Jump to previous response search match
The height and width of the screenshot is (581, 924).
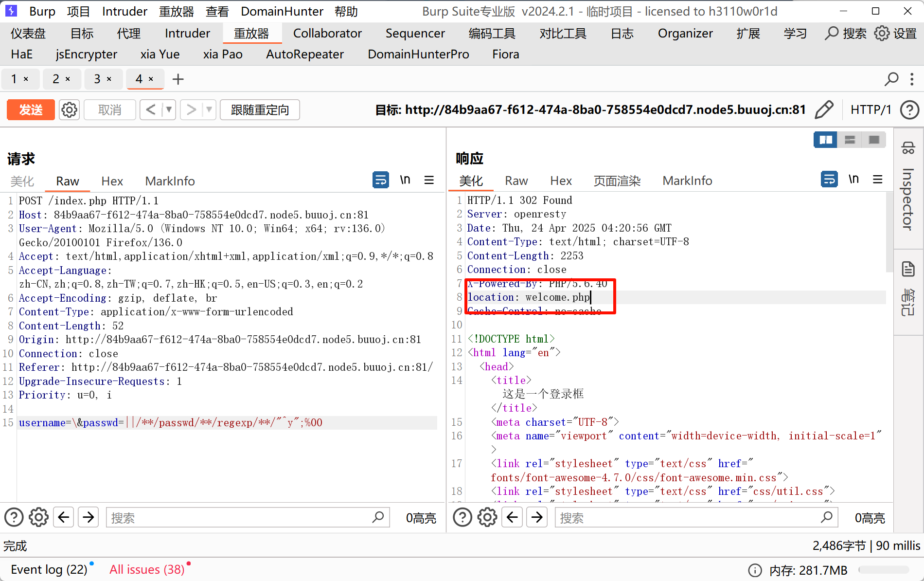(x=512, y=517)
